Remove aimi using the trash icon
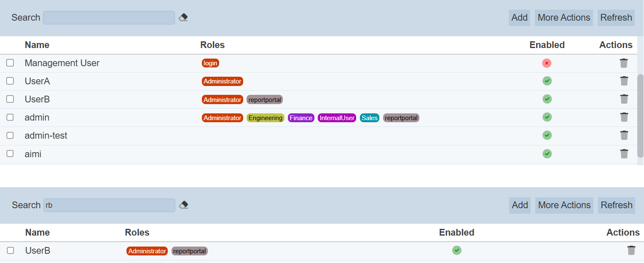 pos(624,154)
